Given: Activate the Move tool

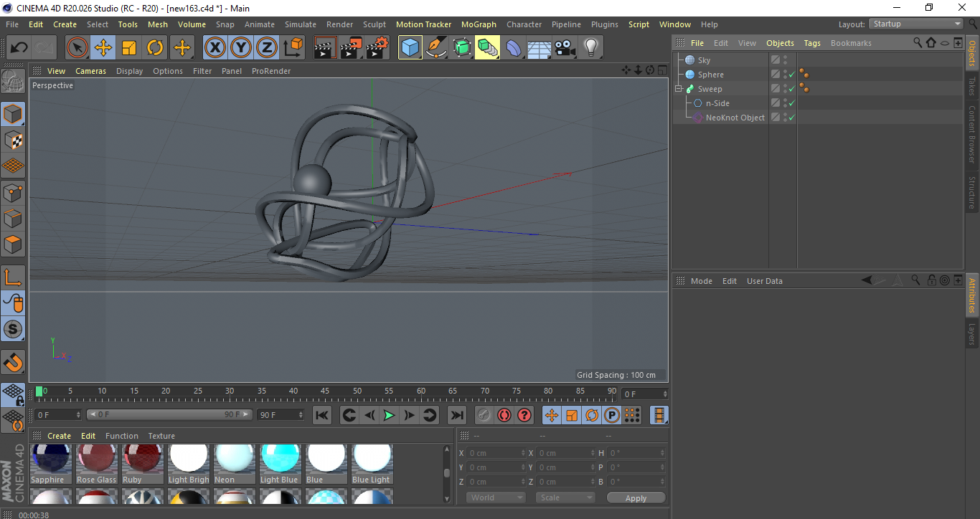Looking at the screenshot, I should pos(103,48).
